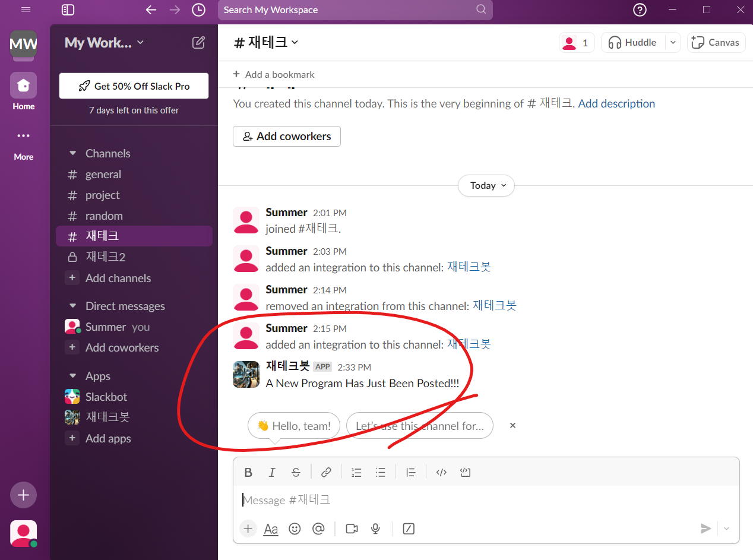This screenshot has width=753, height=560.
Task: Insert a code block
Action: tap(465, 472)
